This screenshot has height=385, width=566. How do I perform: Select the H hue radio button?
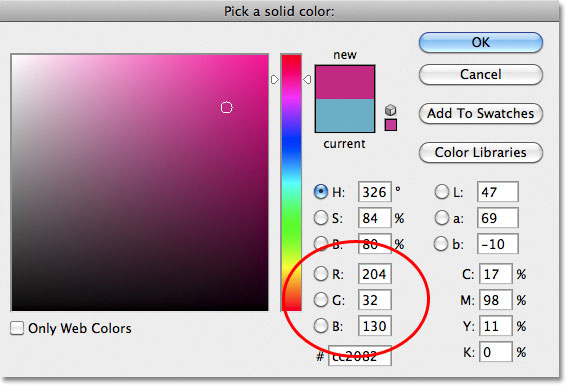point(321,192)
